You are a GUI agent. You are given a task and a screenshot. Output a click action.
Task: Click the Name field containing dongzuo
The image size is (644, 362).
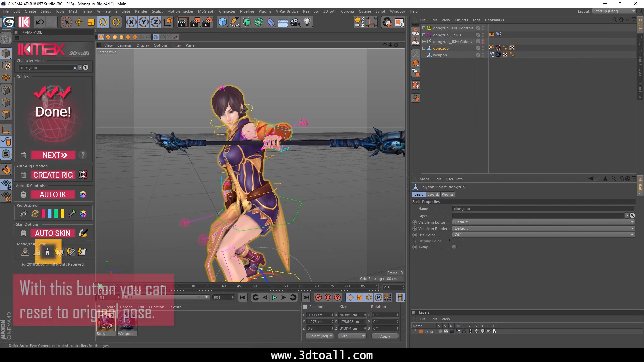pos(543,209)
